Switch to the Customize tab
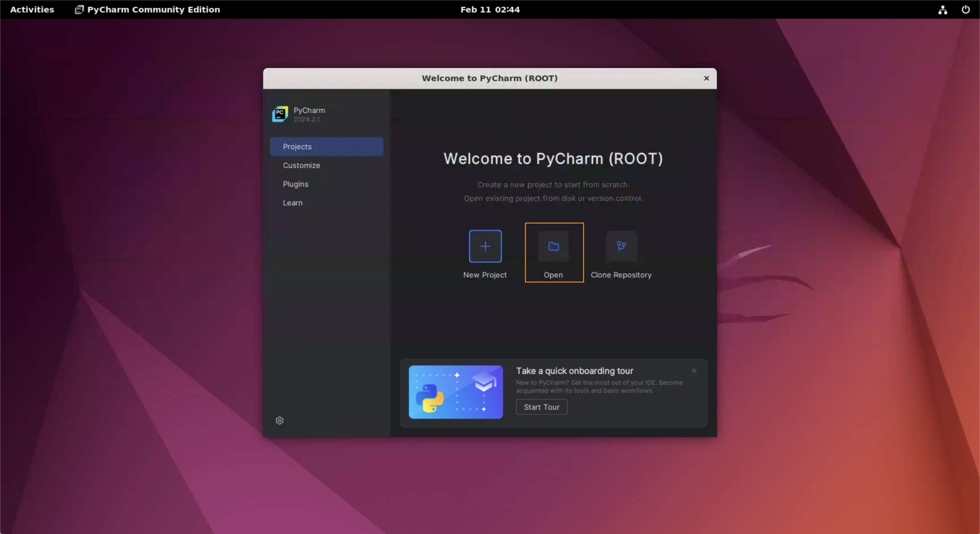This screenshot has width=980, height=534. 326,165
